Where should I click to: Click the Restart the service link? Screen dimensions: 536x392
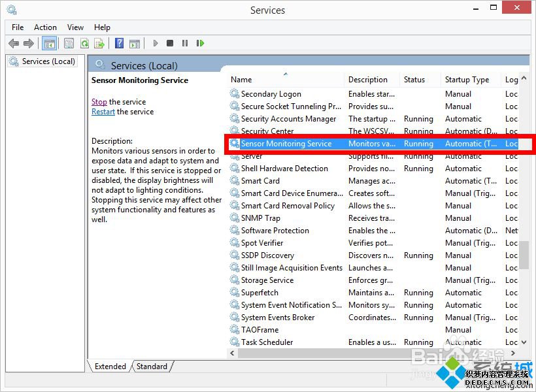pos(103,112)
